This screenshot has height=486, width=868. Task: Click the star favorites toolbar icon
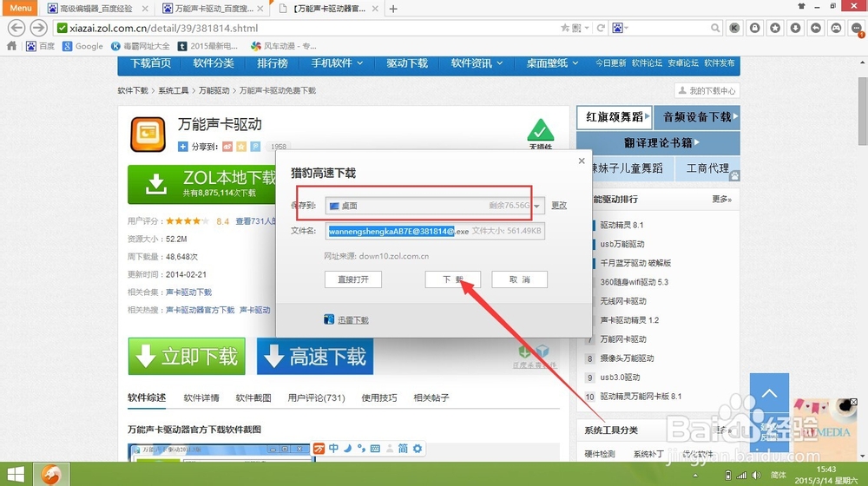pos(775,28)
